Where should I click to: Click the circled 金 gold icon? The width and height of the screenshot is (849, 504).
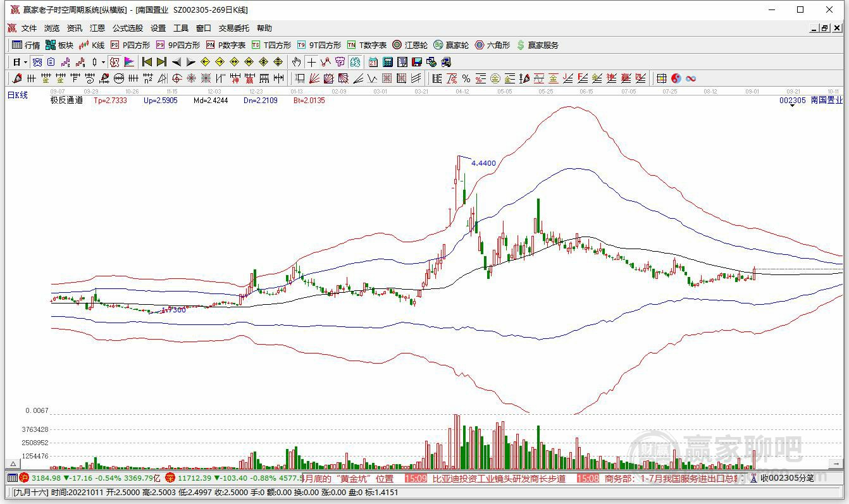495,78
